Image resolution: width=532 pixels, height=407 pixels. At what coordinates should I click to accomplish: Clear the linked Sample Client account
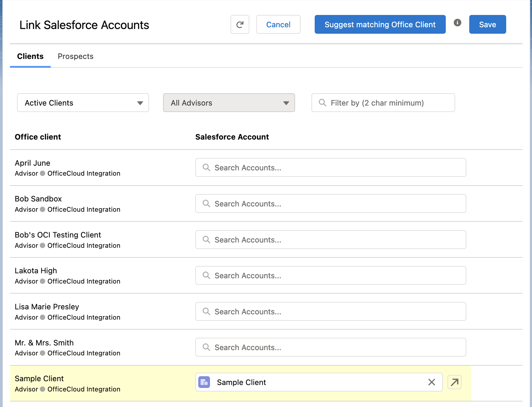coord(431,382)
